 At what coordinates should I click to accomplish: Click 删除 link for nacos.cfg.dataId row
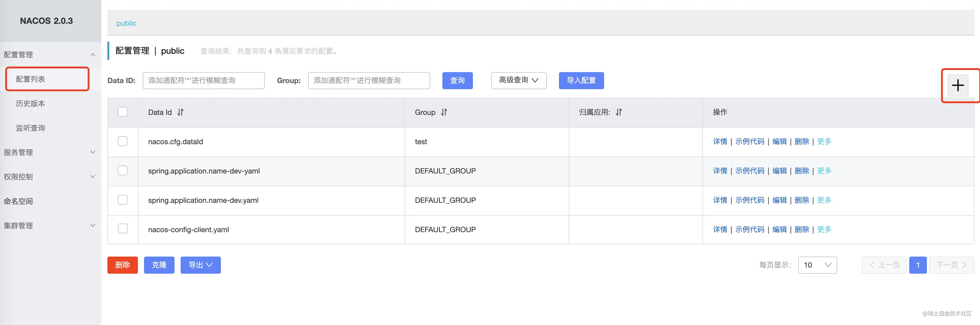coord(802,141)
